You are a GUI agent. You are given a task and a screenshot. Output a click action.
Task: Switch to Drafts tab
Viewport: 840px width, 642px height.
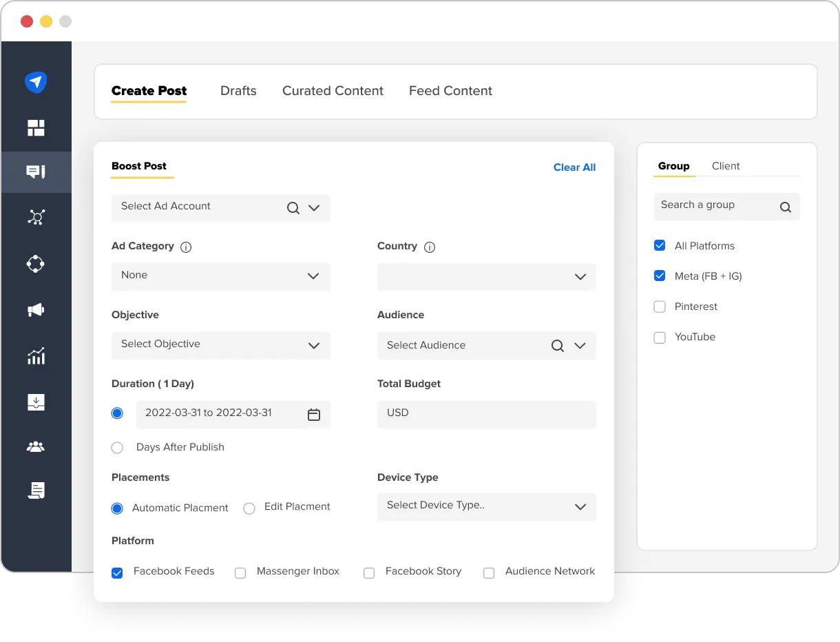coord(238,91)
